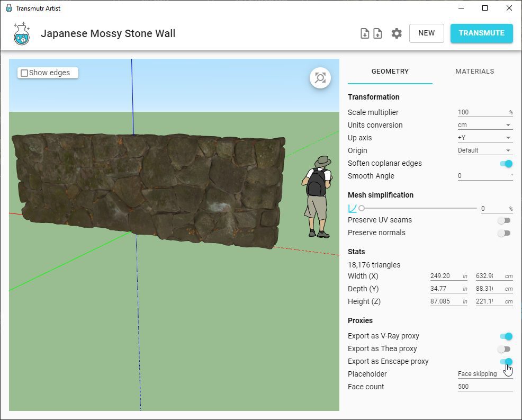
Task: Toggle Soften coplanar edges off
Action: [506, 164]
